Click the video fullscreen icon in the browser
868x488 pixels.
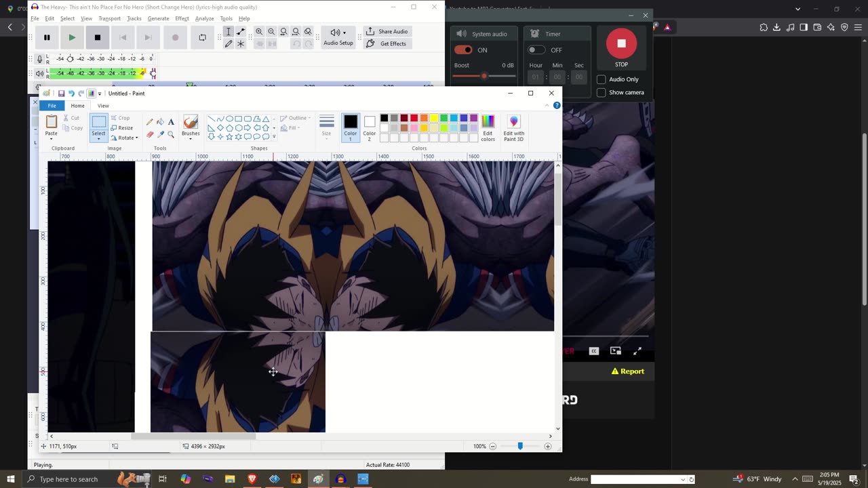[637, 351]
